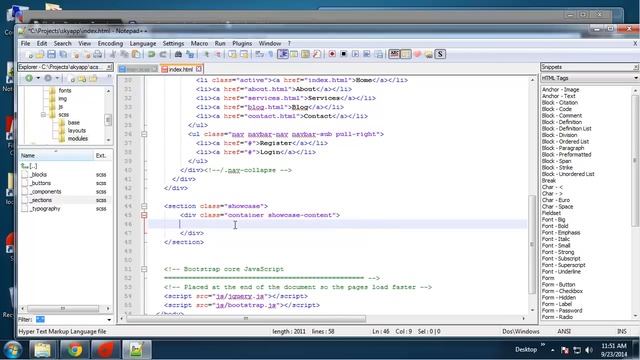Click the Desktop toolbar on taskbar

[x=526, y=350]
